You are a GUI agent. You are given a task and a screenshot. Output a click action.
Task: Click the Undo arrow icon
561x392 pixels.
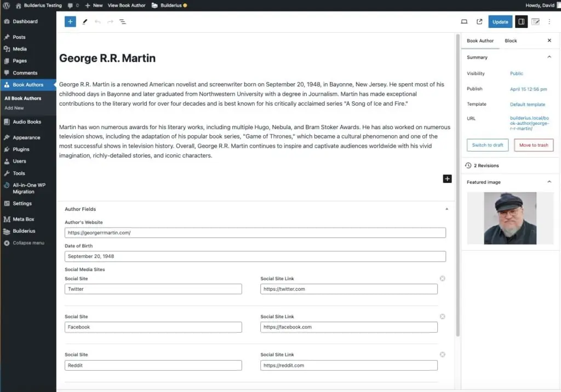click(x=99, y=21)
